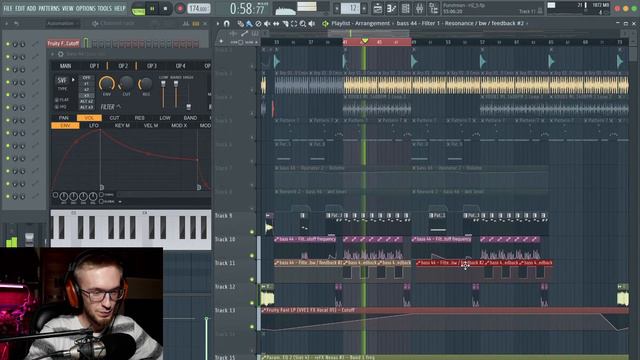Select the dashed-rectangle Select tool
Image resolution: width=640 pixels, height=360 pixels.
294,24
